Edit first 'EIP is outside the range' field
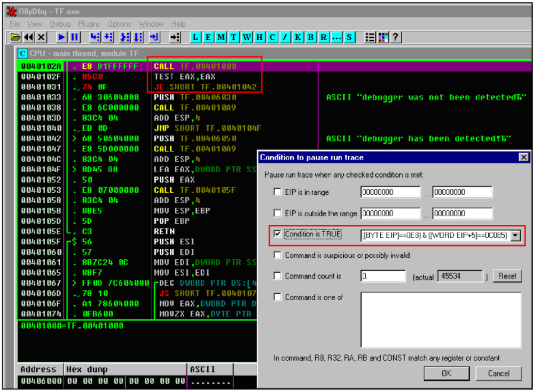Screen dimensions: 535x392 (x=390, y=214)
